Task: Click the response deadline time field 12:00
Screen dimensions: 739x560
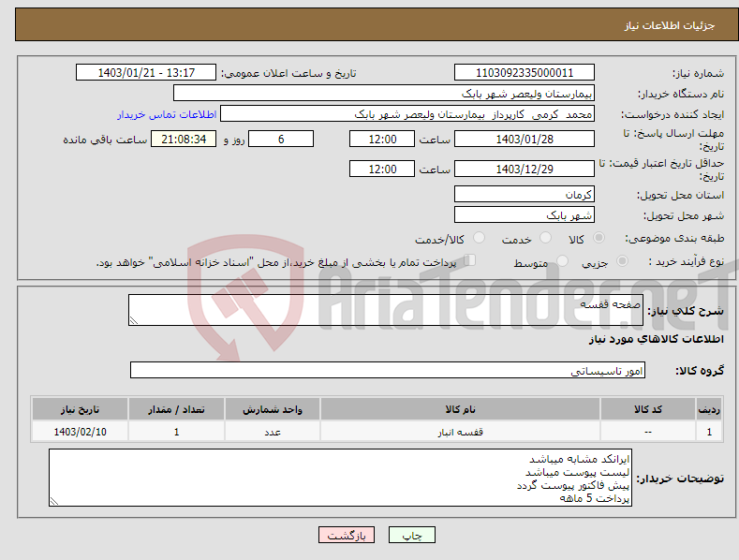Action: (382, 139)
